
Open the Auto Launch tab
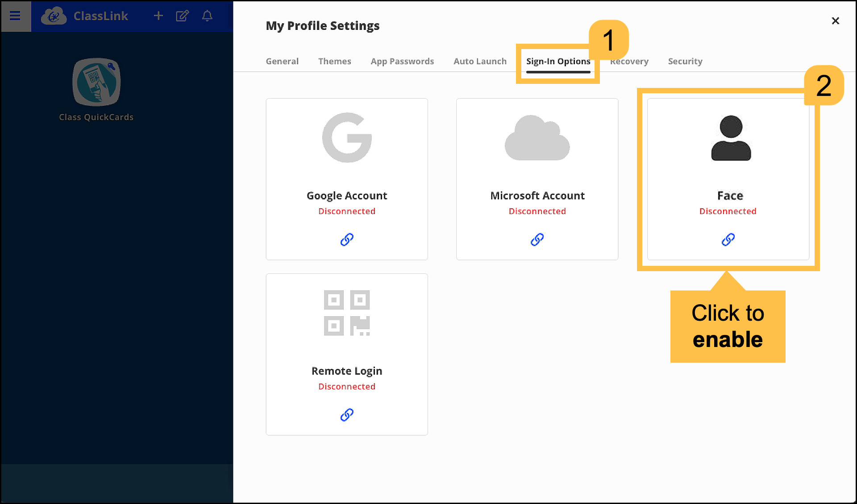pyautogui.click(x=480, y=61)
